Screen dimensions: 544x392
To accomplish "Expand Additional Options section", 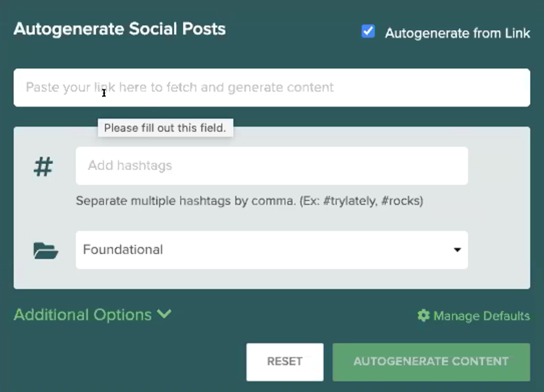I will (93, 315).
